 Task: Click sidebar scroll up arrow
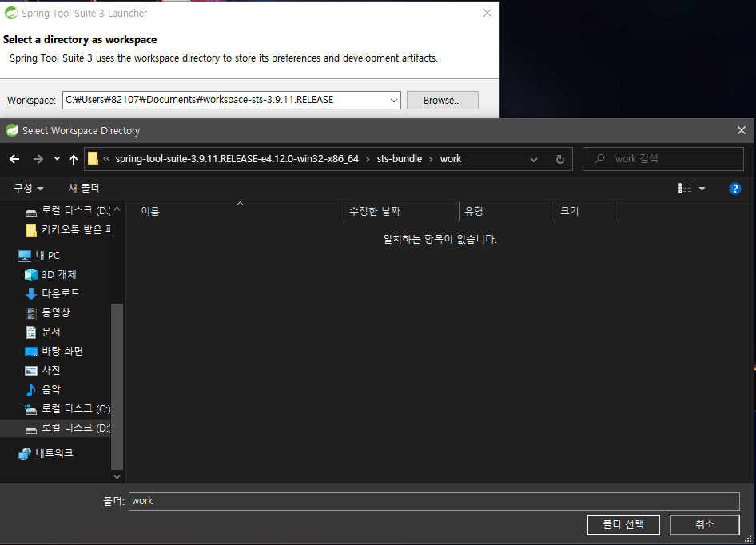(x=117, y=209)
